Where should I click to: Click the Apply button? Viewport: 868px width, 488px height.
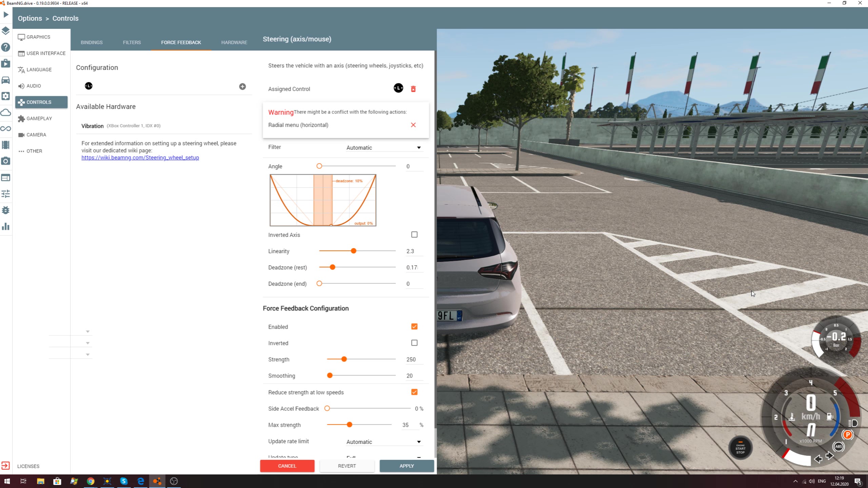tap(407, 466)
